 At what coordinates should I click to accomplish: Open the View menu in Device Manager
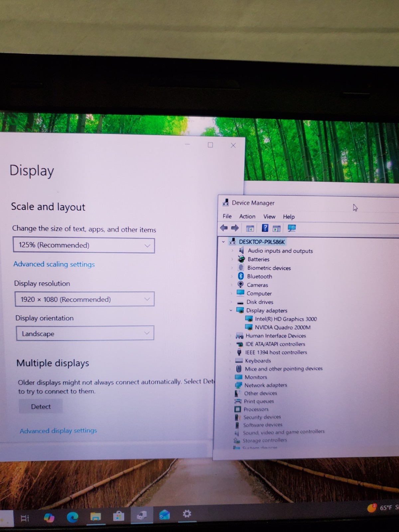(x=269, y=217)
